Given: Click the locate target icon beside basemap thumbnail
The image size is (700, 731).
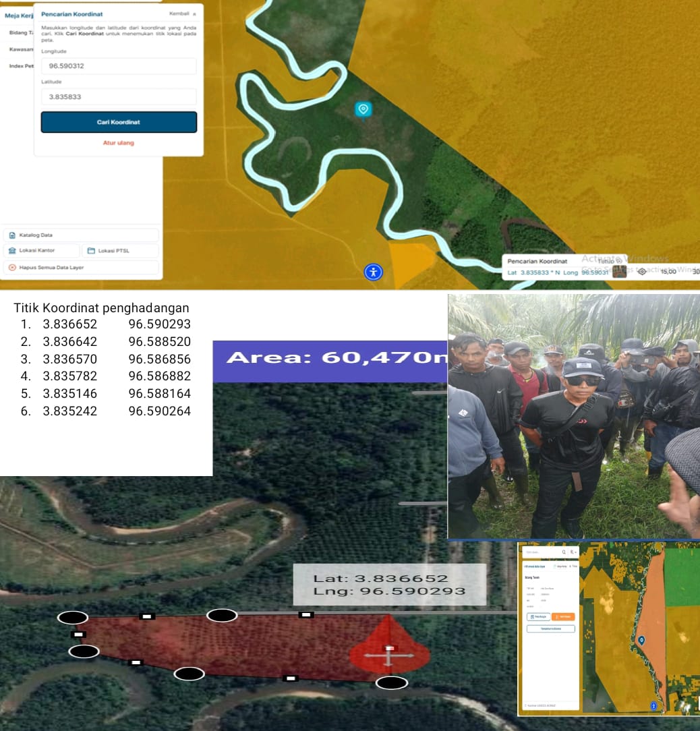Looking at the screenshot, I should pos(641,272).
